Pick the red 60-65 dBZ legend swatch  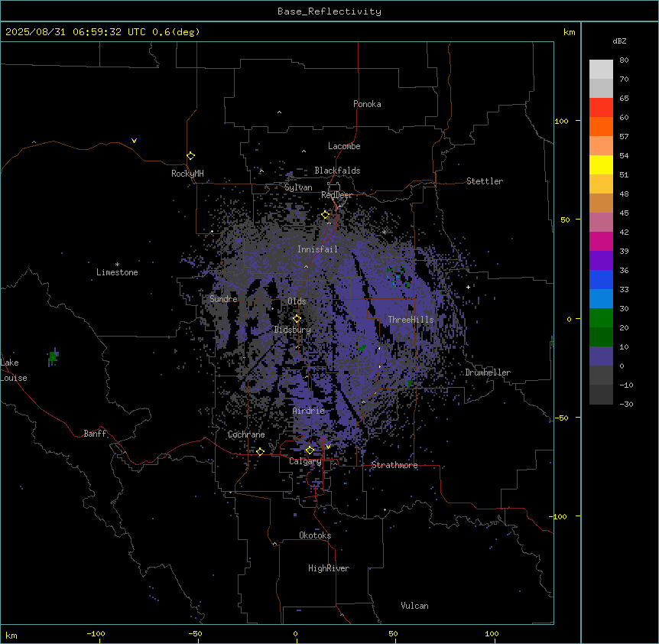[x=601, y=108]
